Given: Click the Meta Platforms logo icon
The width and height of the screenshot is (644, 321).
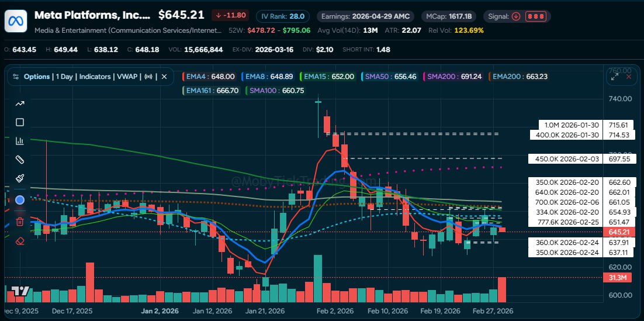Looking at the screenshot, I should 16,21.
